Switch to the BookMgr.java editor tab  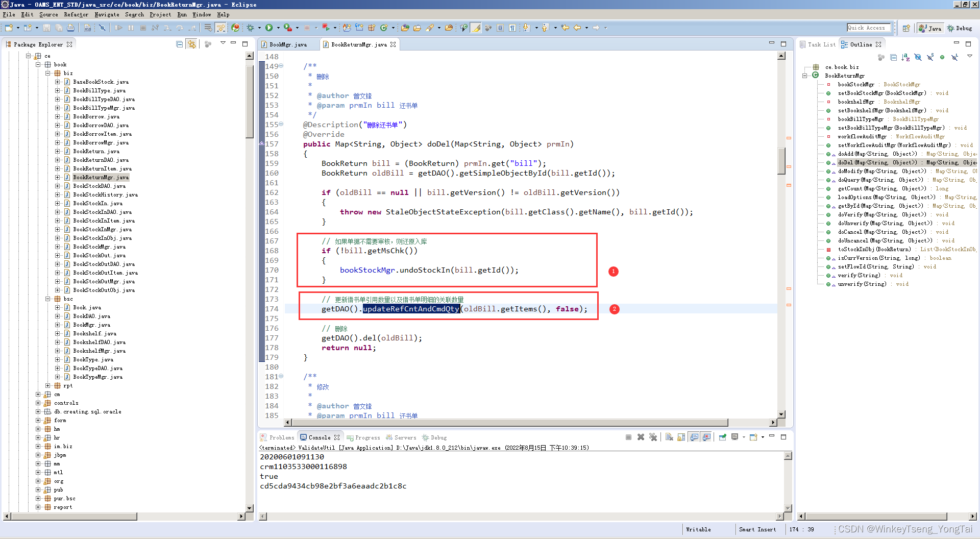click(x=288, y=44)
